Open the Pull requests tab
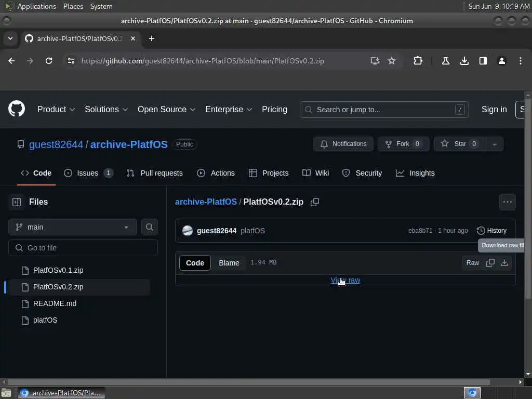 (154, 173)
